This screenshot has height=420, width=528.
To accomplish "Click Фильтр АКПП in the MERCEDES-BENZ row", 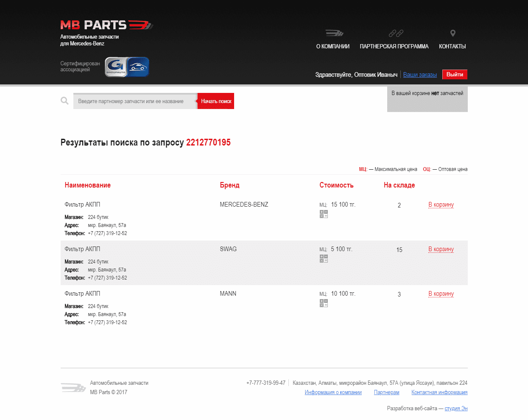I will pos(82,204).
